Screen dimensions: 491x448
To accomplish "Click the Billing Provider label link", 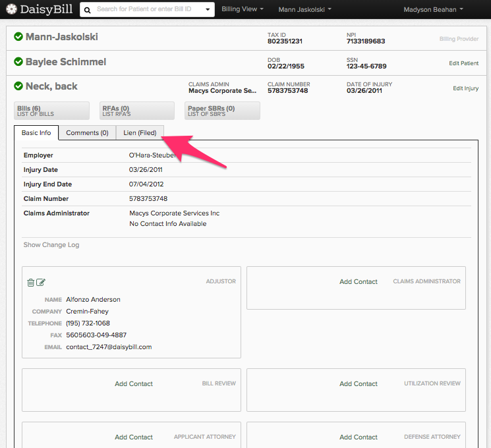I will click(x=459, y=39).
